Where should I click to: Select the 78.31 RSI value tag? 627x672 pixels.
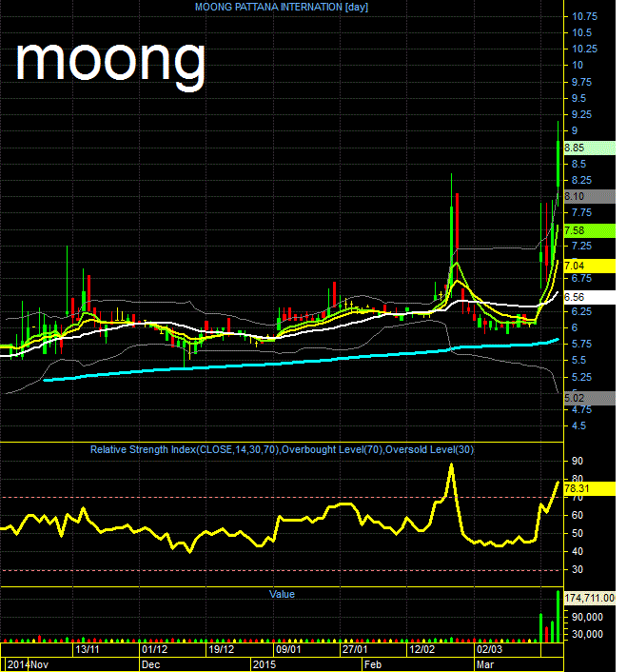point(590,488)
